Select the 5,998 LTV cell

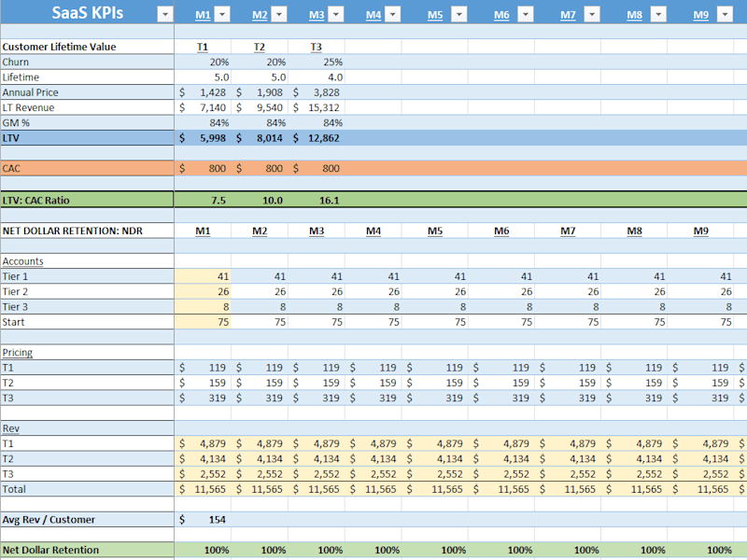(203, 138)
